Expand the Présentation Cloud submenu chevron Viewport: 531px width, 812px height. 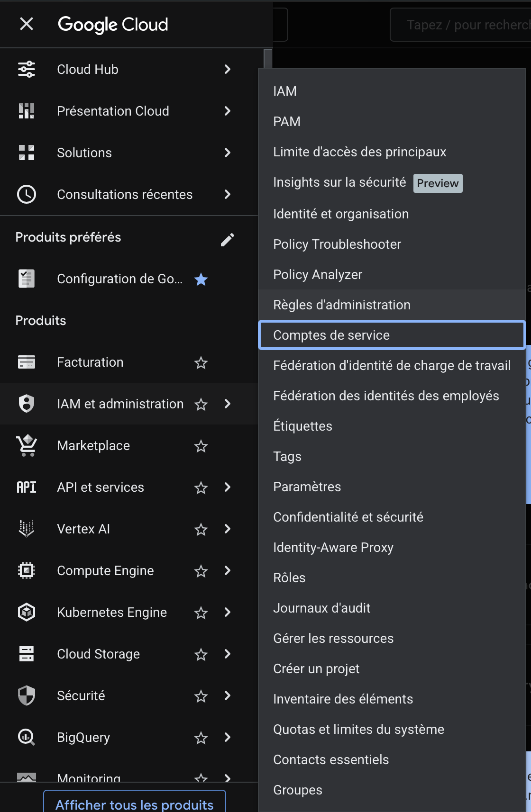228,111
